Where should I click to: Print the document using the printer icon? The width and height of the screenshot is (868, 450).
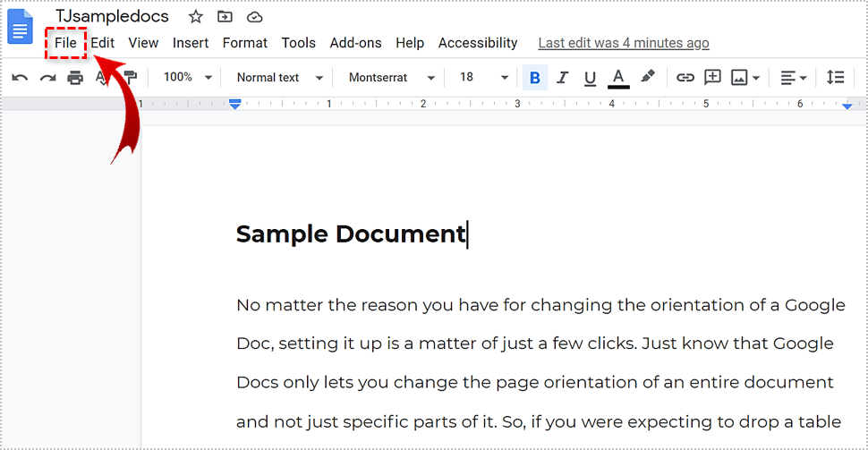pos(75,78)
